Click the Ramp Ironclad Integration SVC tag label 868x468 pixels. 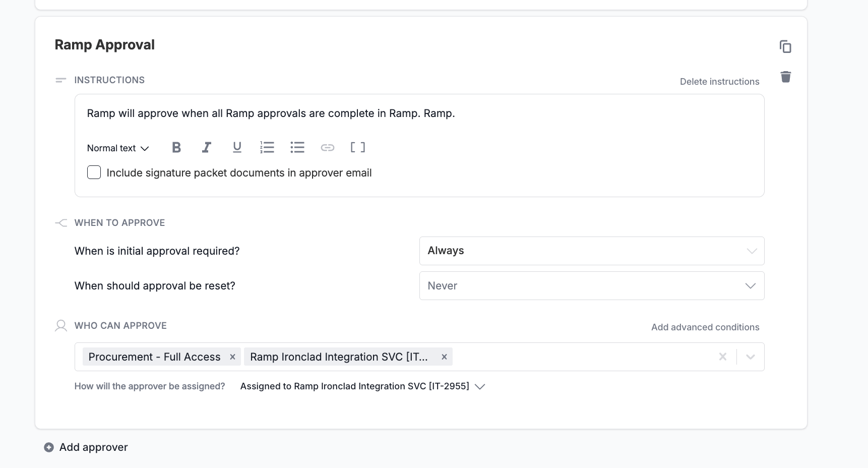[x=339, y=357]
